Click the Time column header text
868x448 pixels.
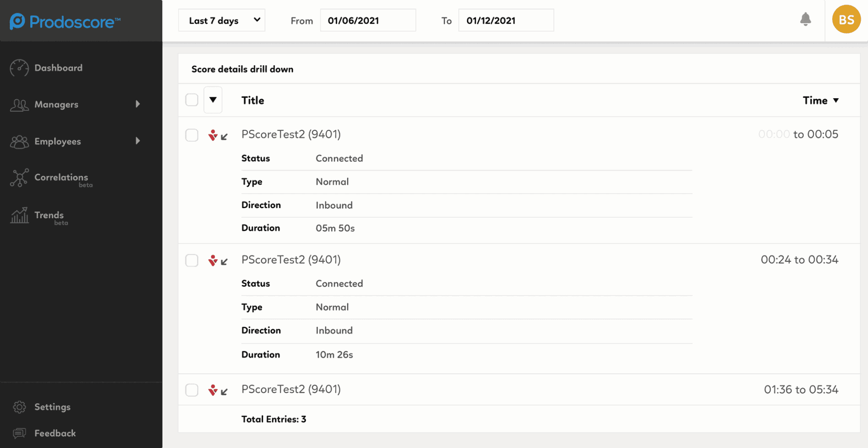[815, 100]
